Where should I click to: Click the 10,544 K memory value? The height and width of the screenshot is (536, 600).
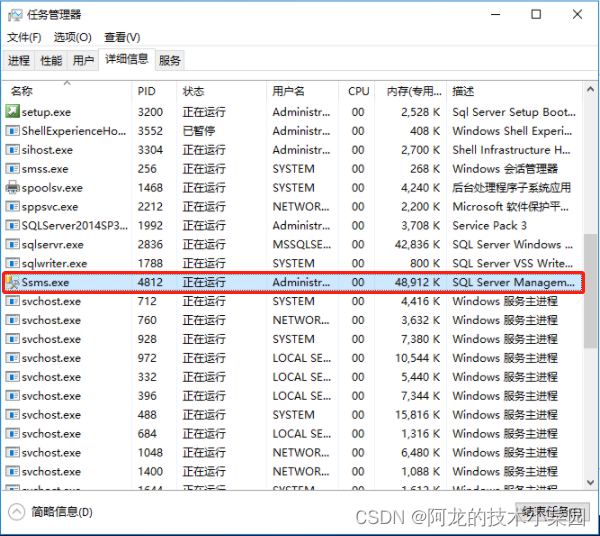[417, 358]
